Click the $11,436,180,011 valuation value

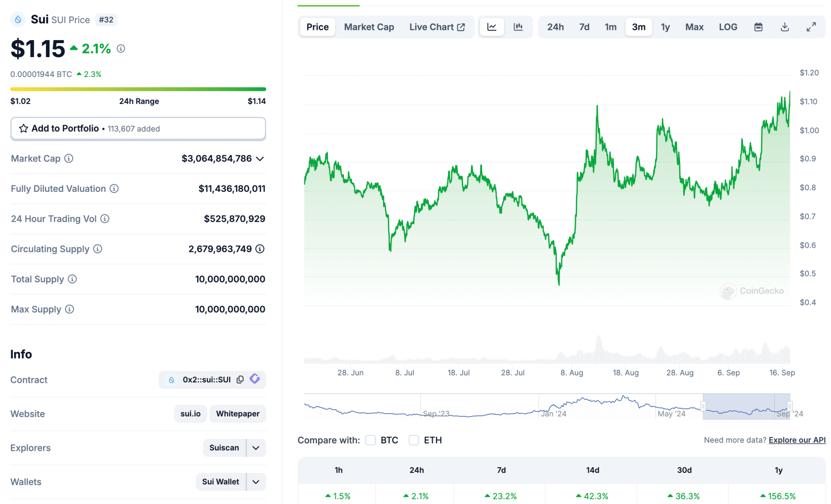[x=232, y=189]
